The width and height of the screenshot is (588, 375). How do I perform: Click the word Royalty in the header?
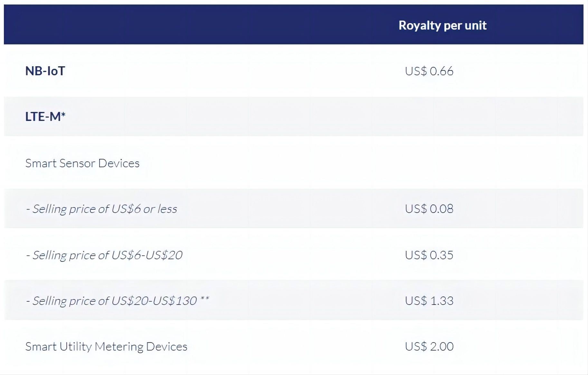click(x=420, y=26)
